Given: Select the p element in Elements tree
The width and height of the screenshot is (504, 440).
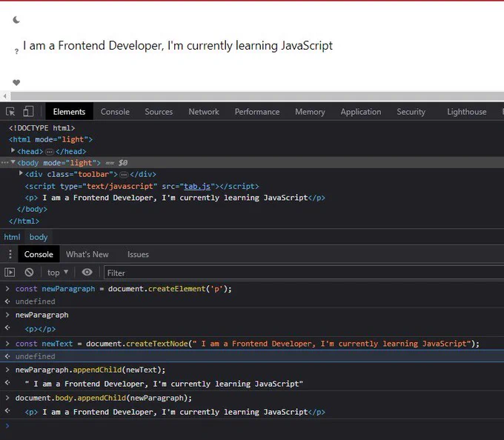Looking at the screenshot, I should click(175, 198).
